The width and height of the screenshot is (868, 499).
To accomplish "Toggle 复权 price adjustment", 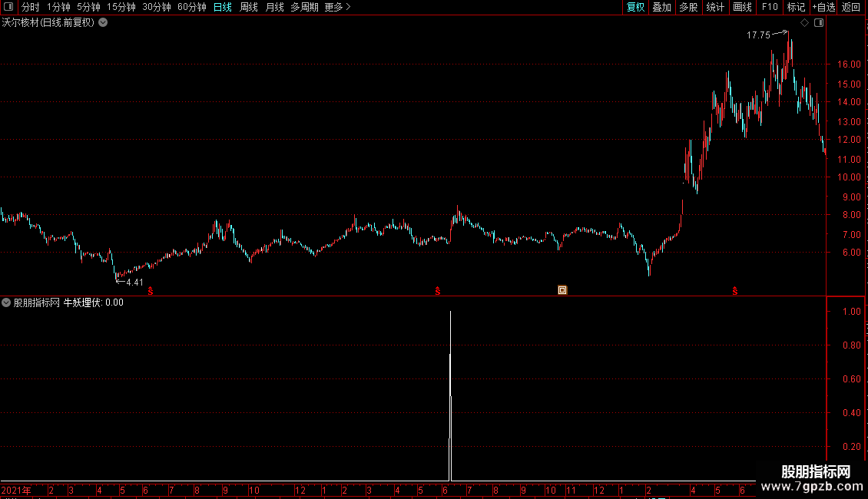I will coord(635,7).
